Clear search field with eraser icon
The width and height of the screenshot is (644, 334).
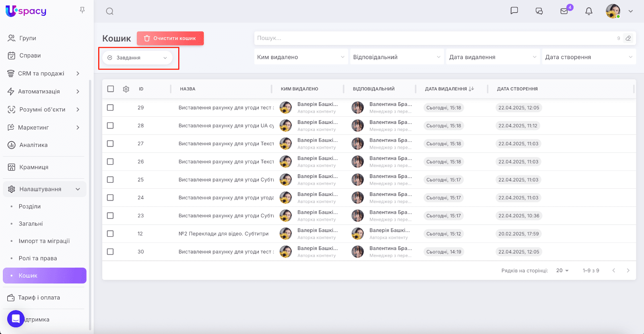pos(628,38)
